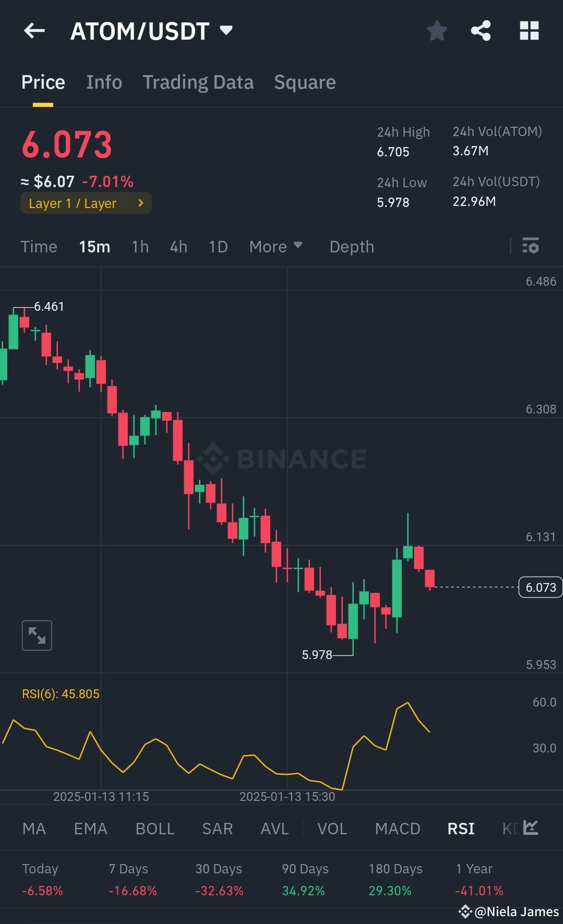Screen dimensions: 563x924
Task: Tap the 24h High value 6.705
Action: 393,152
